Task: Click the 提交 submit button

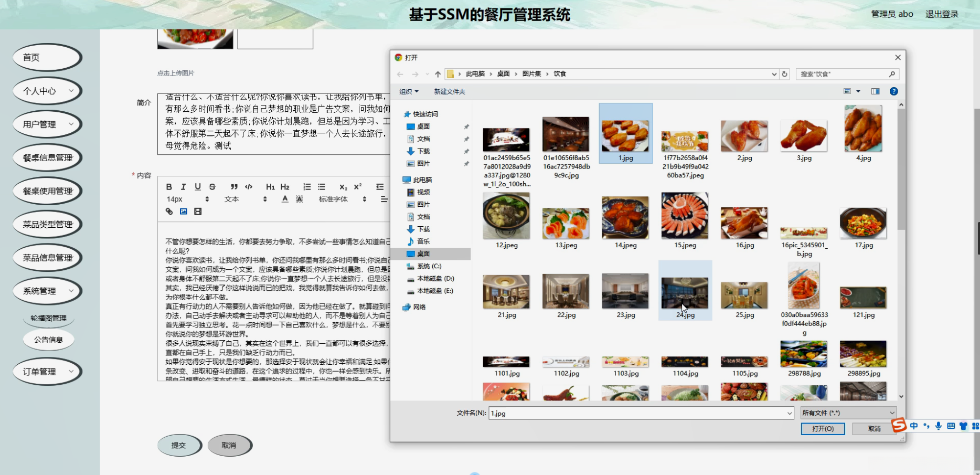Action: (x=179, y=445)
